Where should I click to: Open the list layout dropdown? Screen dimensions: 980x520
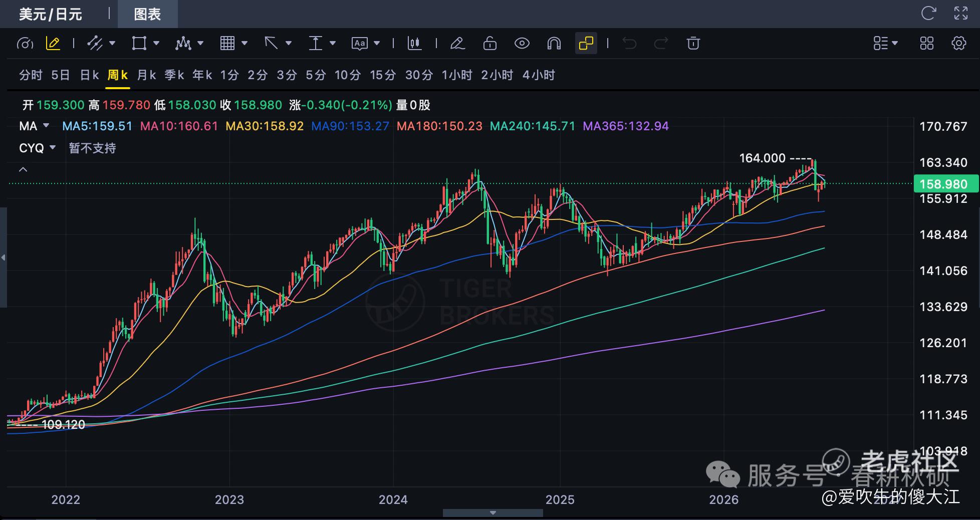point(885,44)
